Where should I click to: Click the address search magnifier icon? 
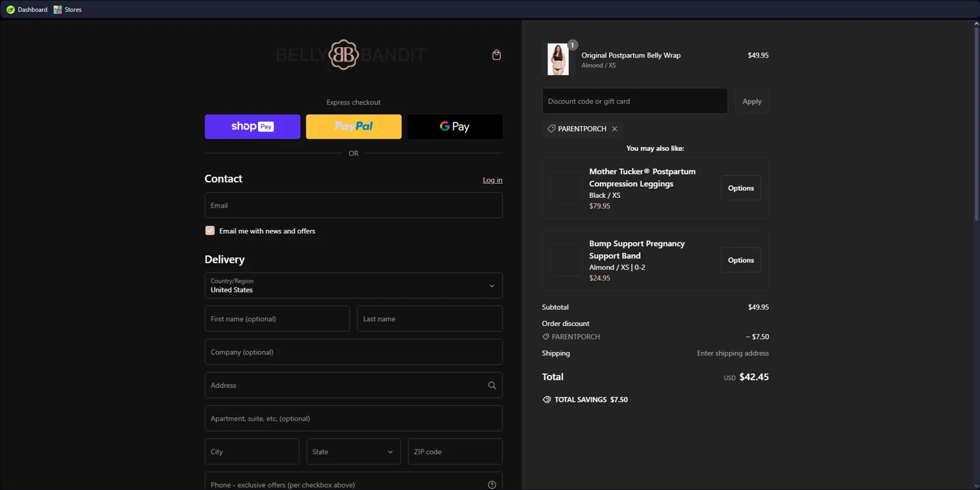tap(492, 385)
